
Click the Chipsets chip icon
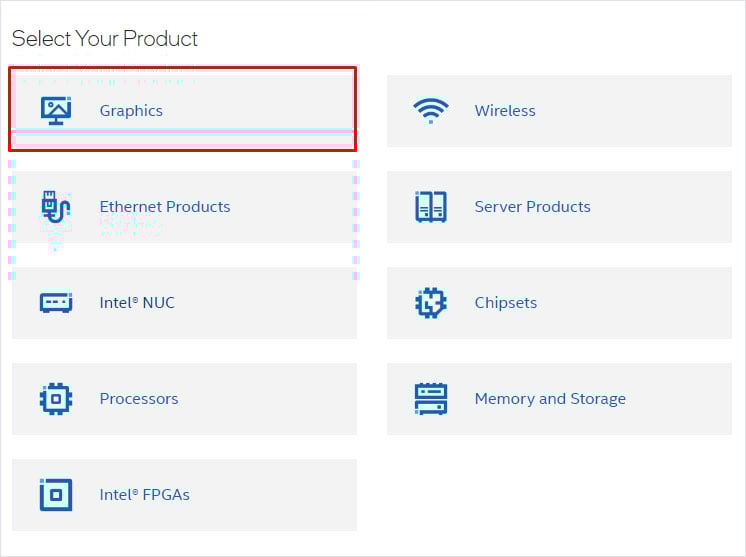(x=431, y=302)
